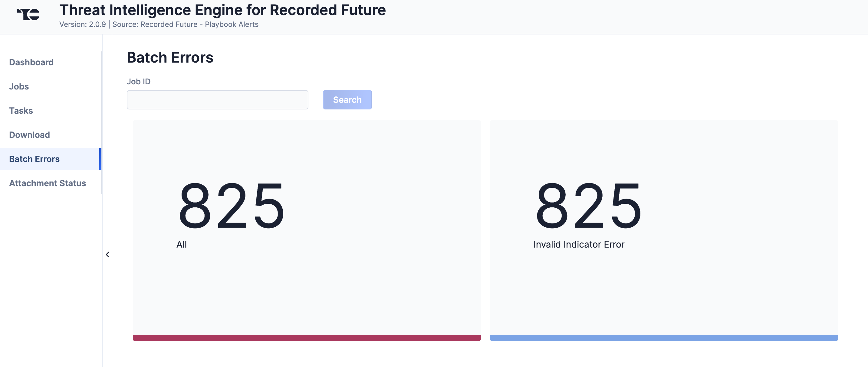Click the 825 count in the All card

[x=232, y=205]
